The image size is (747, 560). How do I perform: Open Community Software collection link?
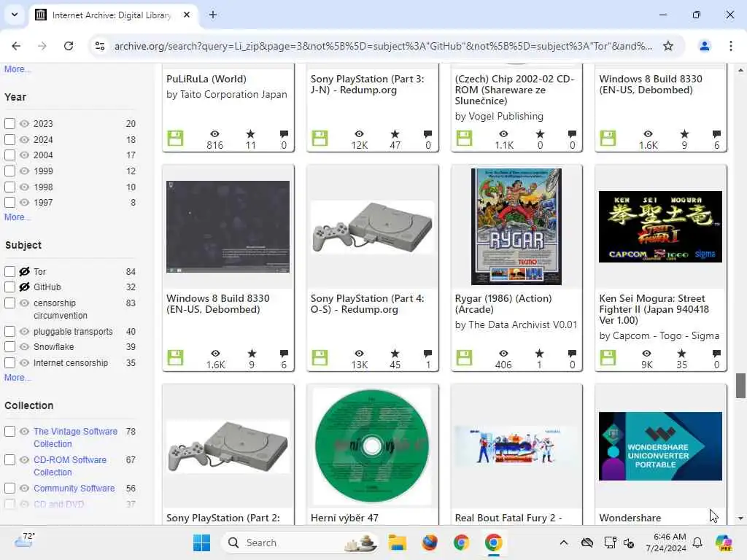click(74, 488)
